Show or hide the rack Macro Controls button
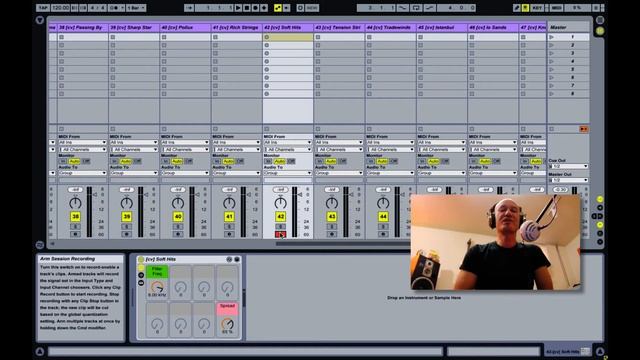 pos(141,267)
